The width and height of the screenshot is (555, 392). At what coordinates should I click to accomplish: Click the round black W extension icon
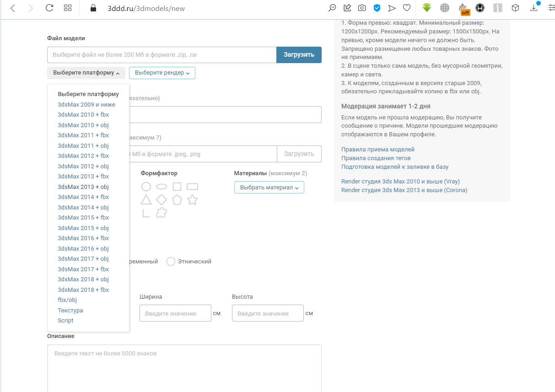[x=480, y=8]
